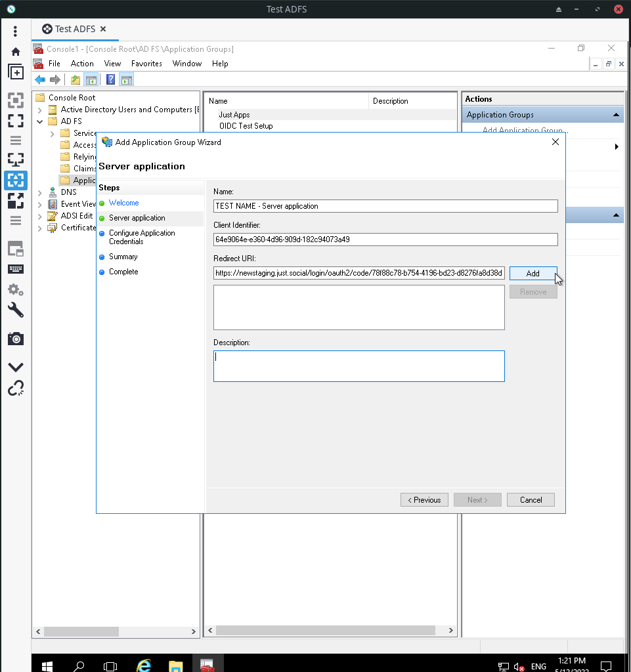The height and width of the screenshot is (672, 631).
Task: Click the Forward navigation arrow in MMC toolbar
Action: (55, 79)
